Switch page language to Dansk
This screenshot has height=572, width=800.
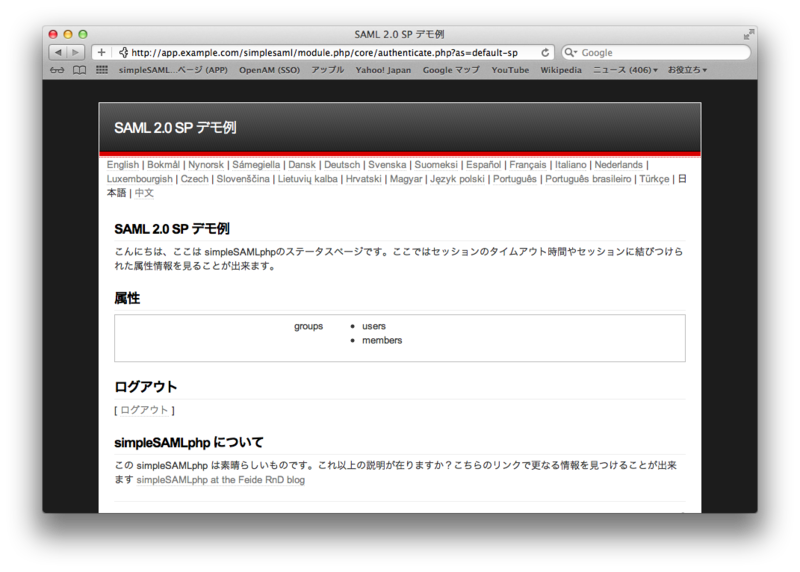click(302, 165)
